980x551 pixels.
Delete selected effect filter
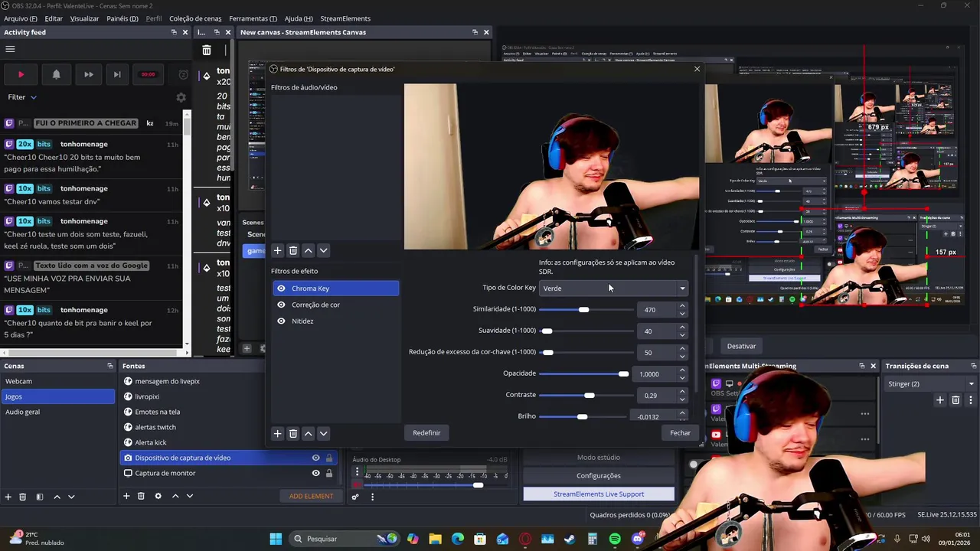292,434
